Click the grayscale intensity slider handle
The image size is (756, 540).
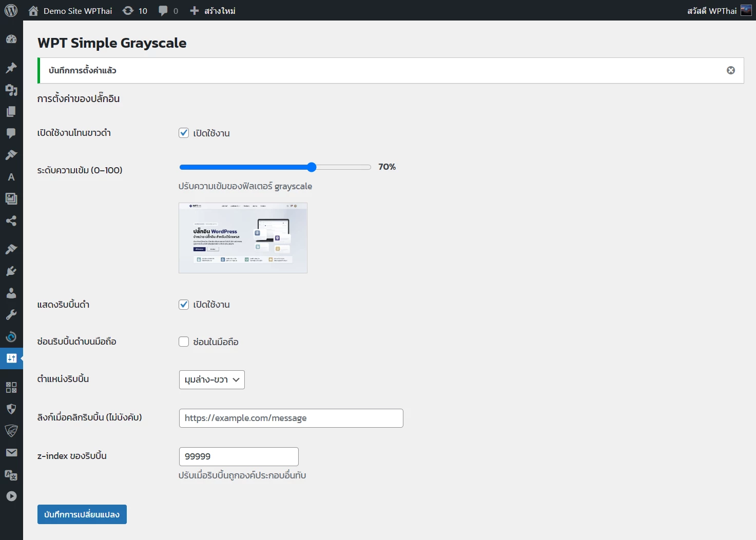tap(312, 167)
